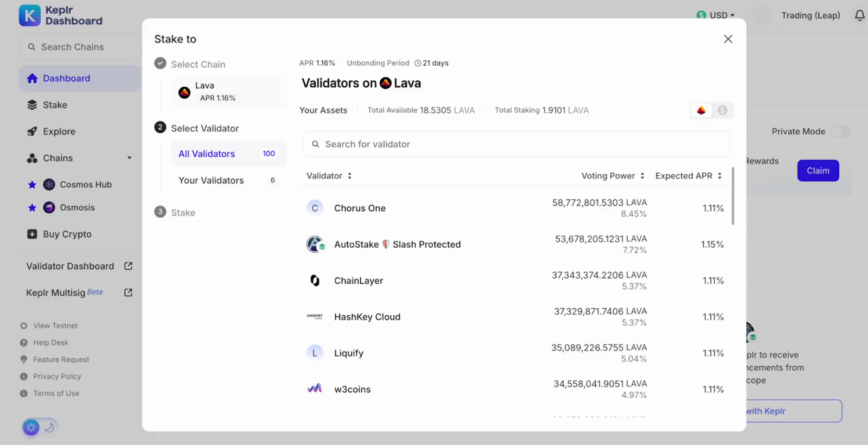Click the HashKey Cloud validator logo
Screen dimensions: 868x445
315,316
